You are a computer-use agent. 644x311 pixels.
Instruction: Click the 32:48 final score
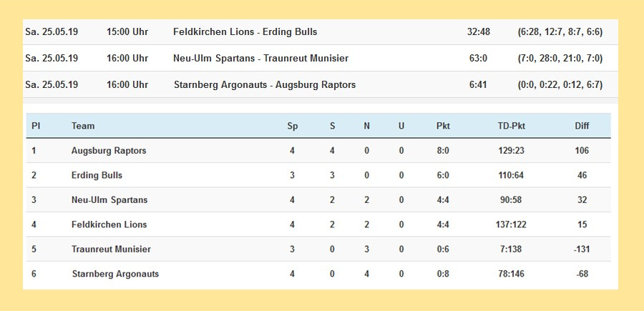tap(478, 32)
